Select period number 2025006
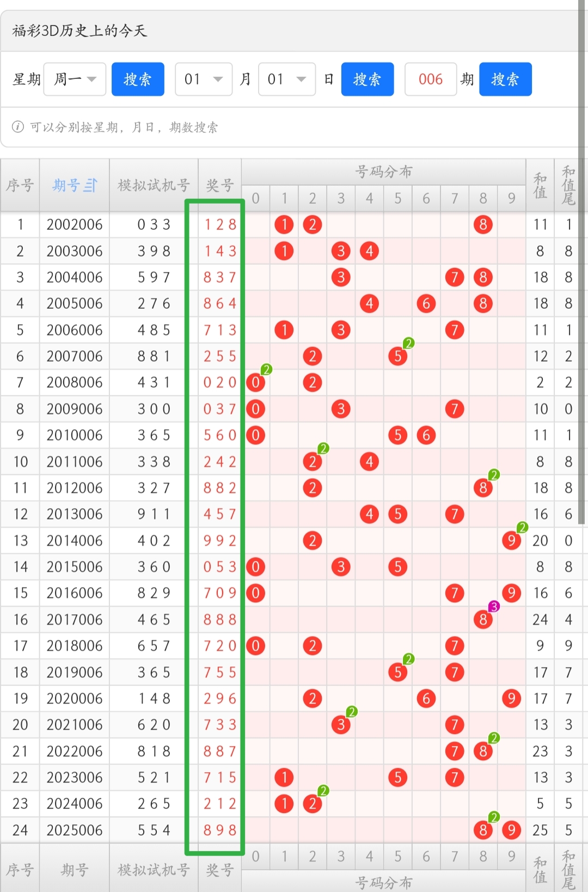The height and width of the screenshot is (892, 588). click(75, 830)
